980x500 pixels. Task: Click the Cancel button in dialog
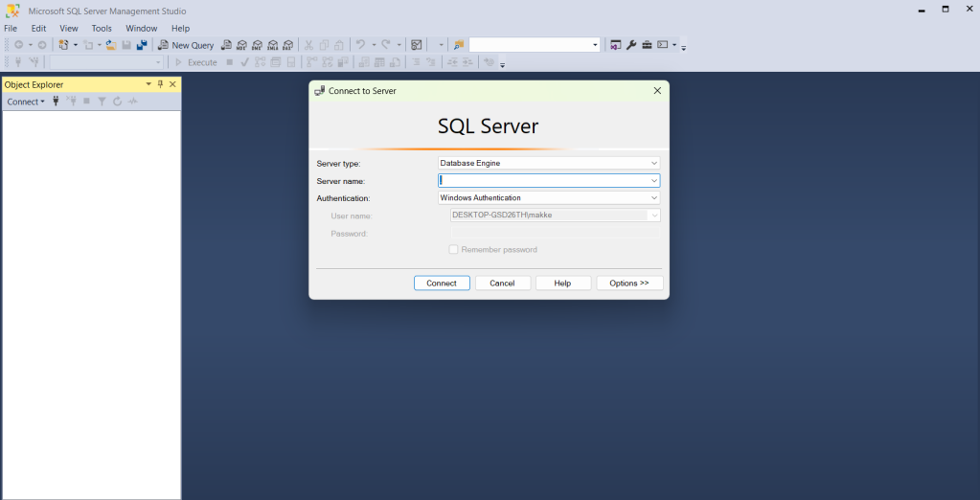[503, 284]
